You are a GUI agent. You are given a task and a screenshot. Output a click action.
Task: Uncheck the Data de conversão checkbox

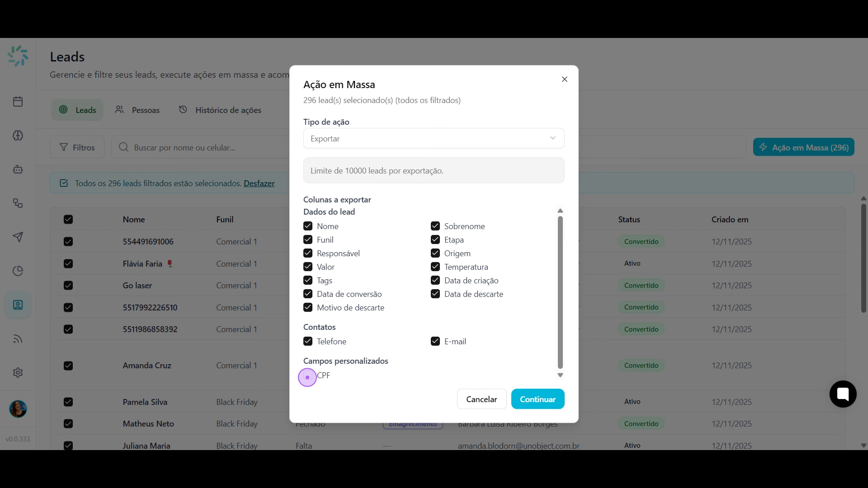click(308, 294)
